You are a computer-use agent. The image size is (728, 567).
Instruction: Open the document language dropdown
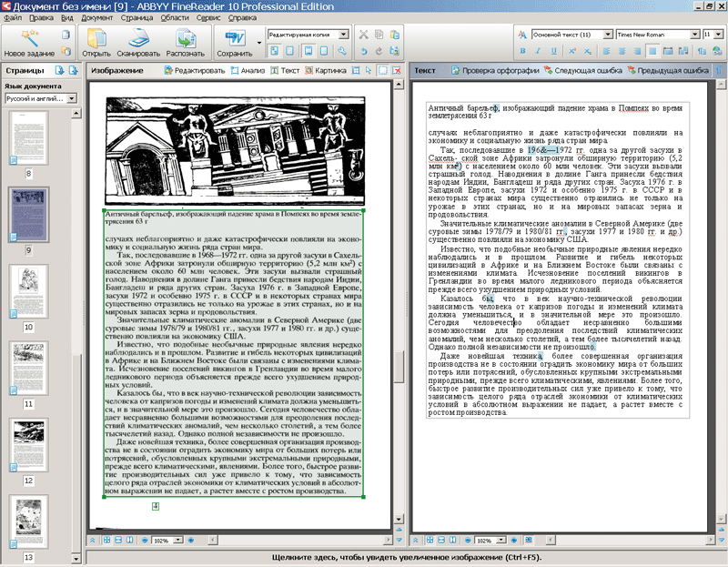click(x=71, y=98)
